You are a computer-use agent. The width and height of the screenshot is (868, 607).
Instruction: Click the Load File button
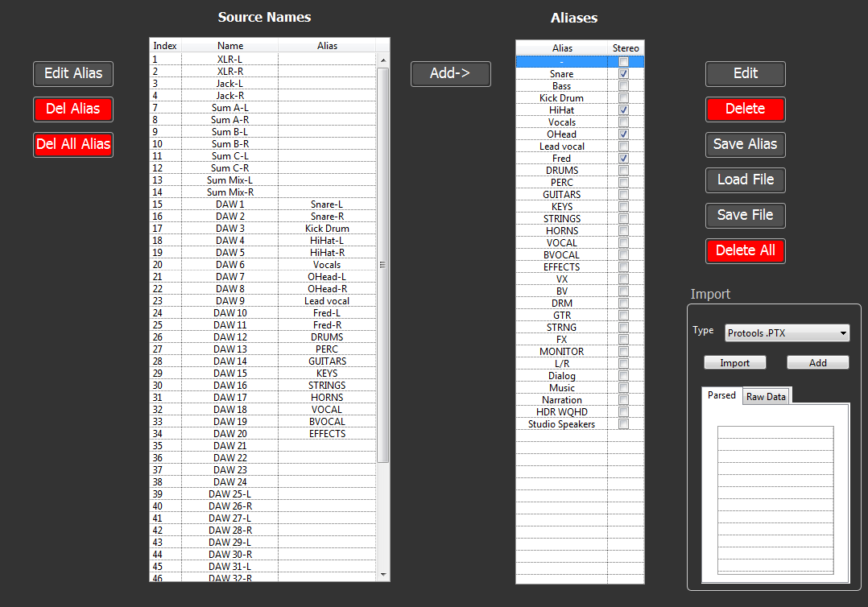[x=745, y=180]
